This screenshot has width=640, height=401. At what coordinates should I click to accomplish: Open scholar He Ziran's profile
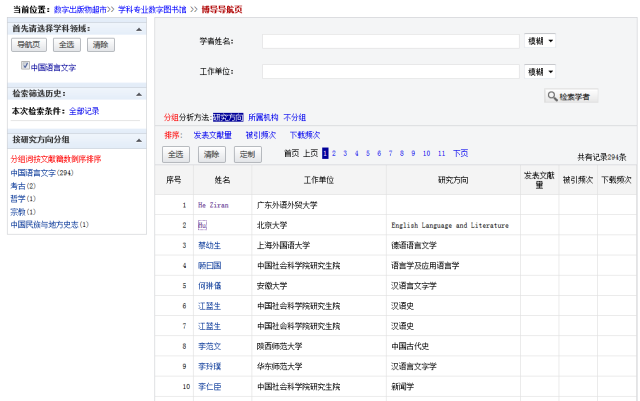pos(213,205)
